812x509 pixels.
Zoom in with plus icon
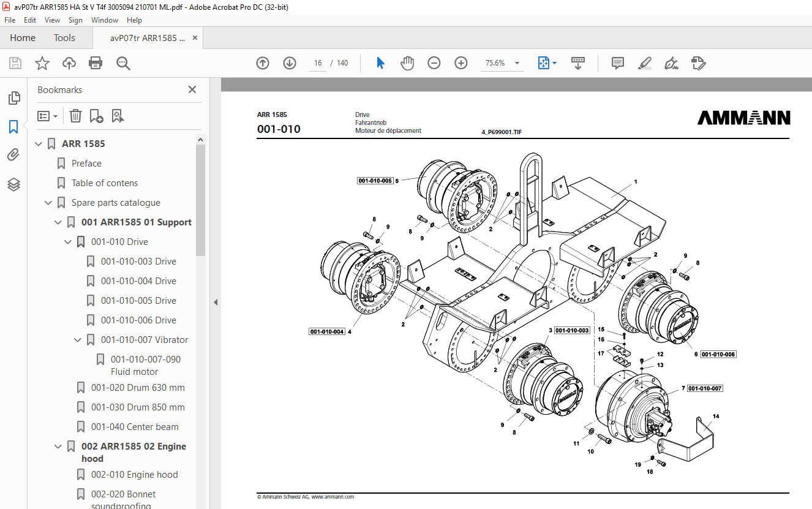pyautogui.click(x=461, y=63)
